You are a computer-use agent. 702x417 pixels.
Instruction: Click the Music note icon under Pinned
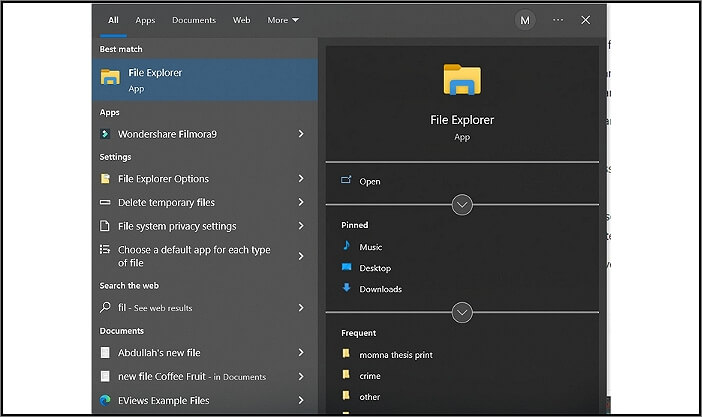[346, 246]
